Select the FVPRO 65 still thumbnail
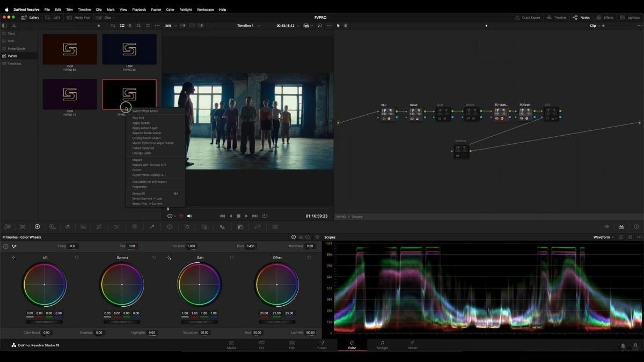Image resolution: width=644 pixels, height=362 pixels. pos(70,49)
